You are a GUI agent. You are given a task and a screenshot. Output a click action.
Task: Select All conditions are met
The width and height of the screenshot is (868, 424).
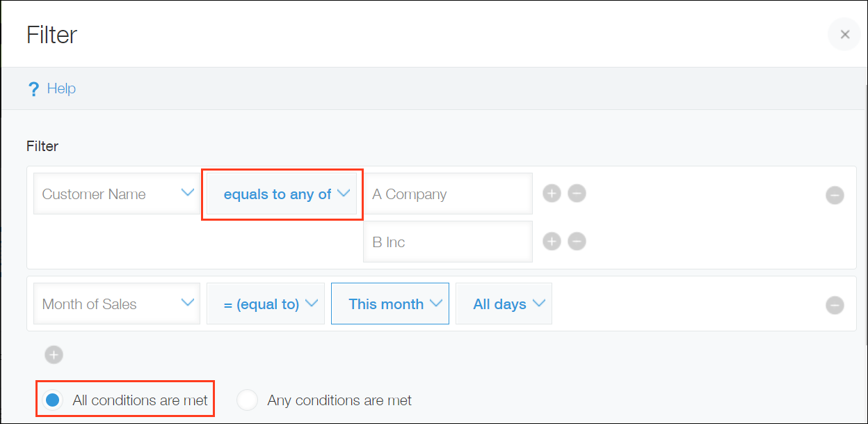52,400
